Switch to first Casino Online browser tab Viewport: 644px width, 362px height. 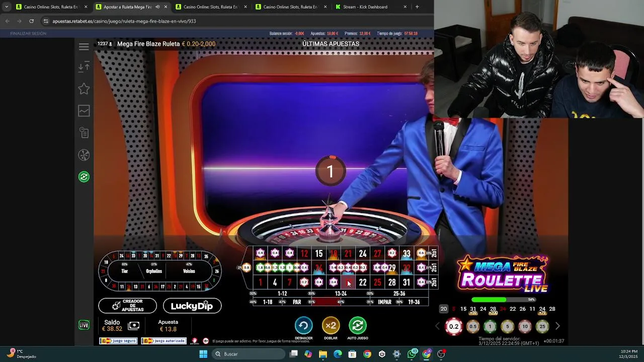tap(51, 7)
